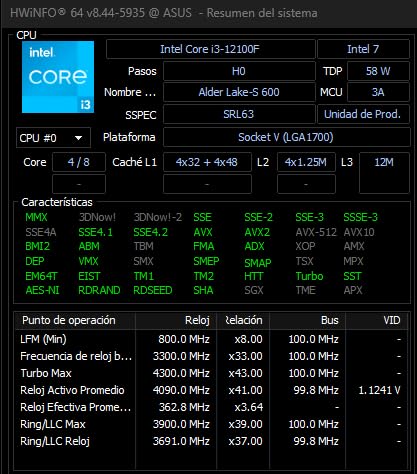
Task: Select the Reloj Activo Promedio row
Action: tap(212, 390)
